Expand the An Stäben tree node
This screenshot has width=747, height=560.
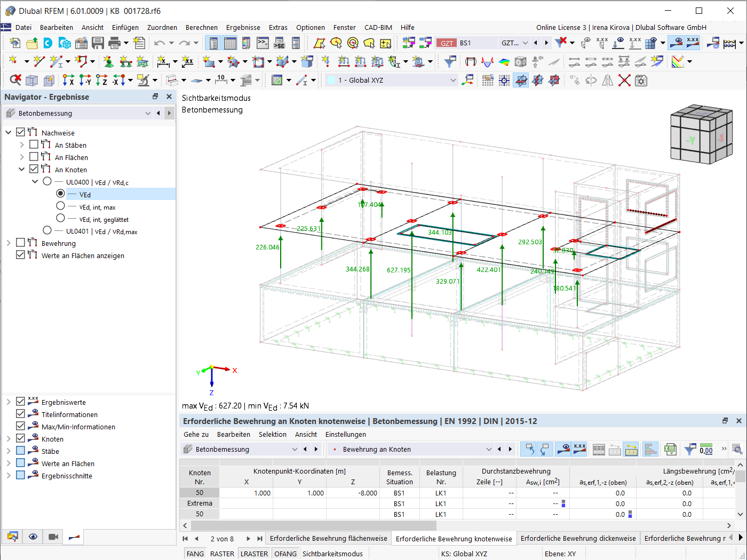pos(22,145)
